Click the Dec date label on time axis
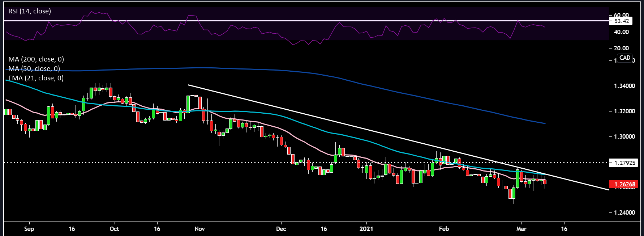 point(281,229)
